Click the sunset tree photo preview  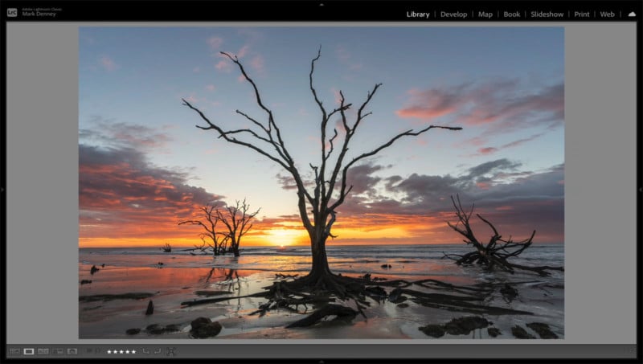(x=321, y=182)
